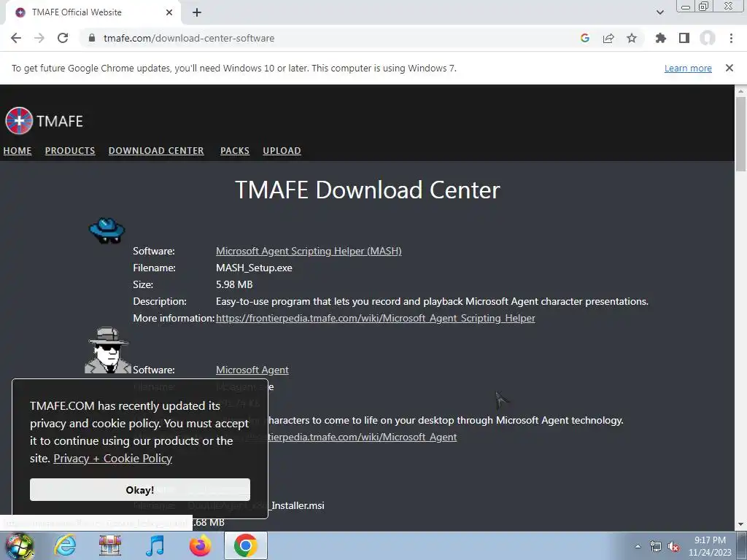Go back with the browser back arrow

(16, 38)
